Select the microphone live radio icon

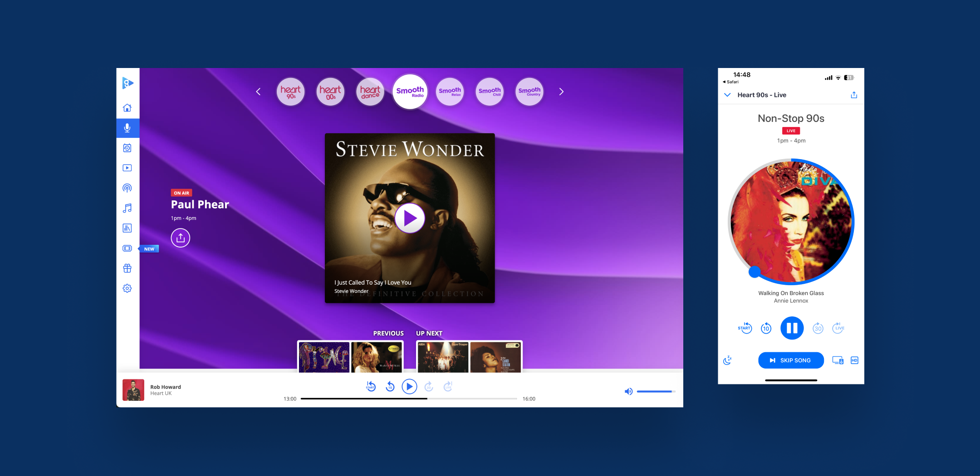pyautogui.click(x=127, y=128)
